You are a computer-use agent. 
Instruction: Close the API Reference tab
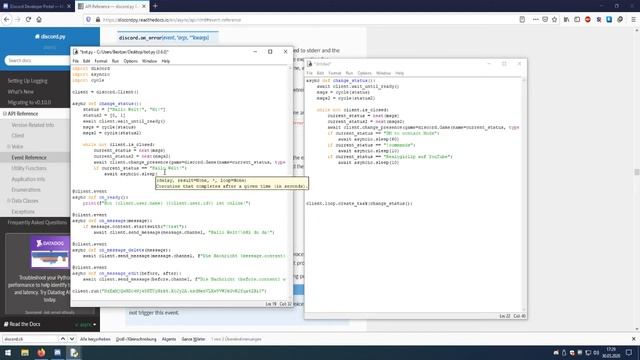[144, 7]
